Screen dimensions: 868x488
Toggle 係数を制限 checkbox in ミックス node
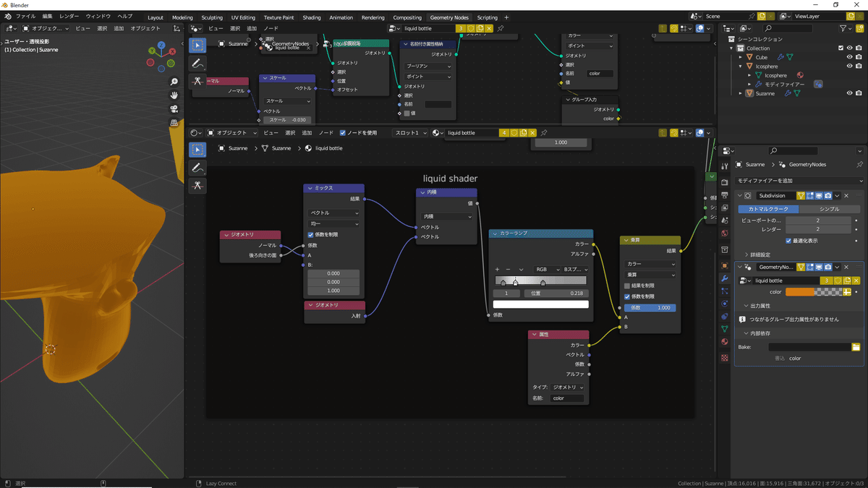(311, 235)
